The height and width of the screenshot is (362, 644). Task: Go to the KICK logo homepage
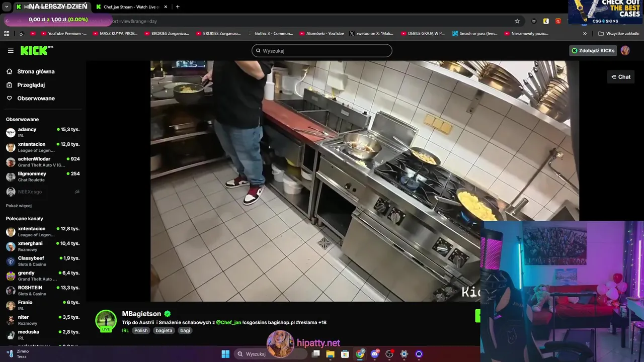(x=36, y=50)
